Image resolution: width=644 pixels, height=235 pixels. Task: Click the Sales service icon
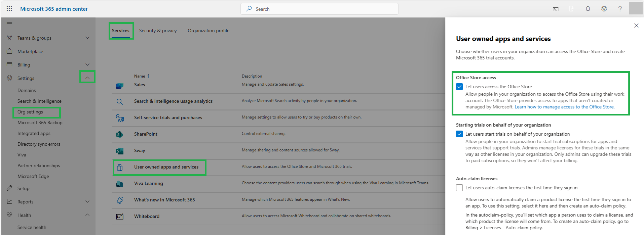pyautogui.click(x=120, y=86)
